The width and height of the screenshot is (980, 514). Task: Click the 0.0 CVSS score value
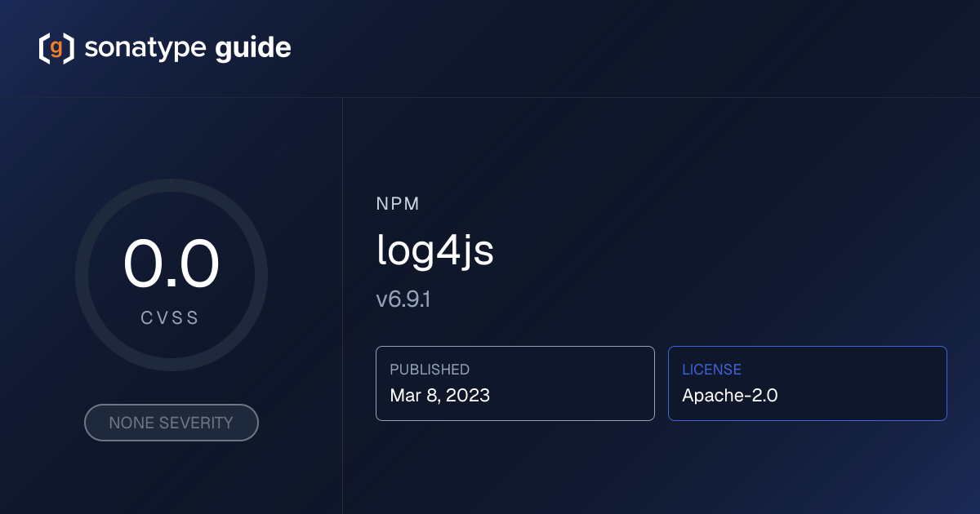click(x=171, y=264)
